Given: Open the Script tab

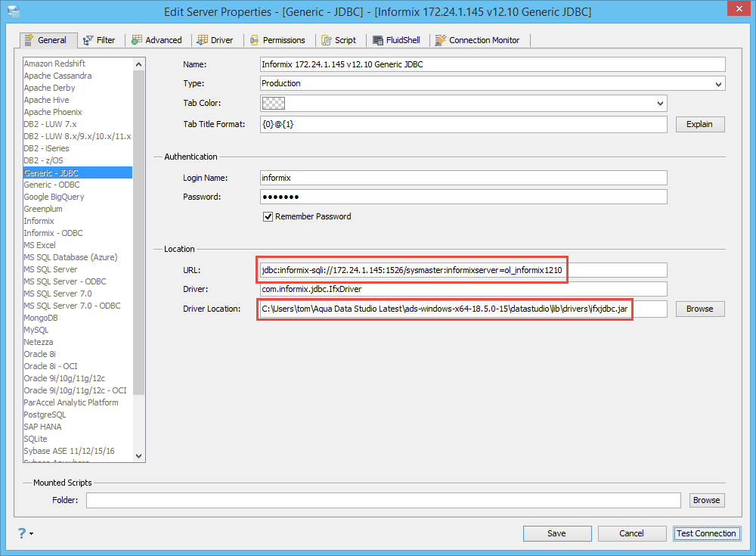Looking at the screenshot, I should tap(339, 40).
